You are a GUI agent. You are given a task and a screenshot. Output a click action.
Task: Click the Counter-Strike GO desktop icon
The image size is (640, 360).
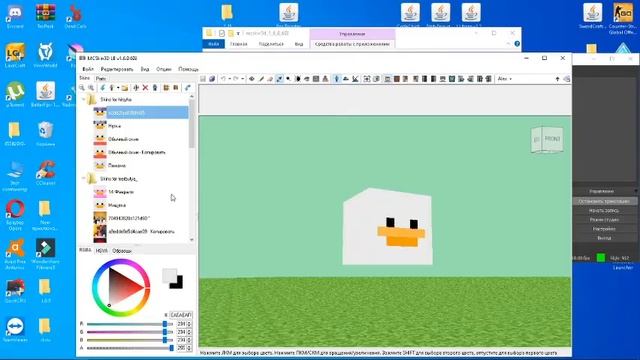(x=623, y=18)
